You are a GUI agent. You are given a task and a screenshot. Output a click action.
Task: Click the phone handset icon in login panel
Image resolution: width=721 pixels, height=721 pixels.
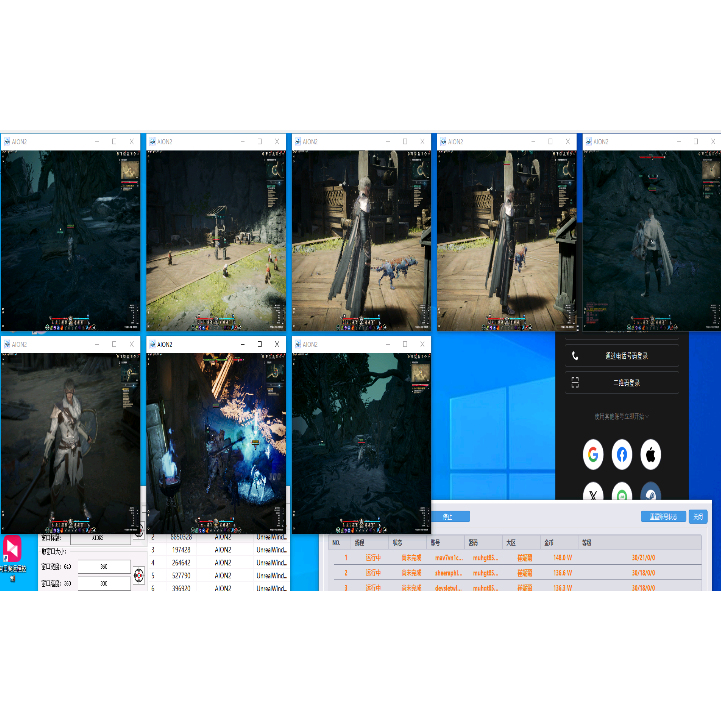coord(575,355)
